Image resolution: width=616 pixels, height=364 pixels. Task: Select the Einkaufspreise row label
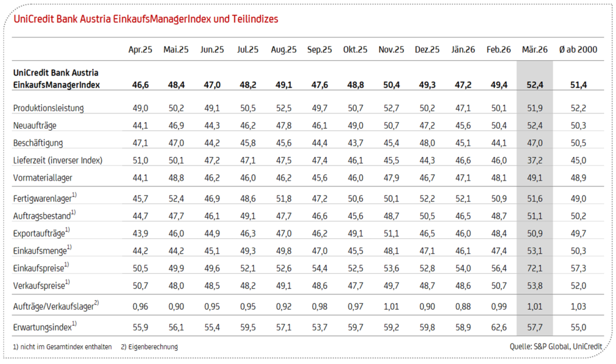point(40,268)
